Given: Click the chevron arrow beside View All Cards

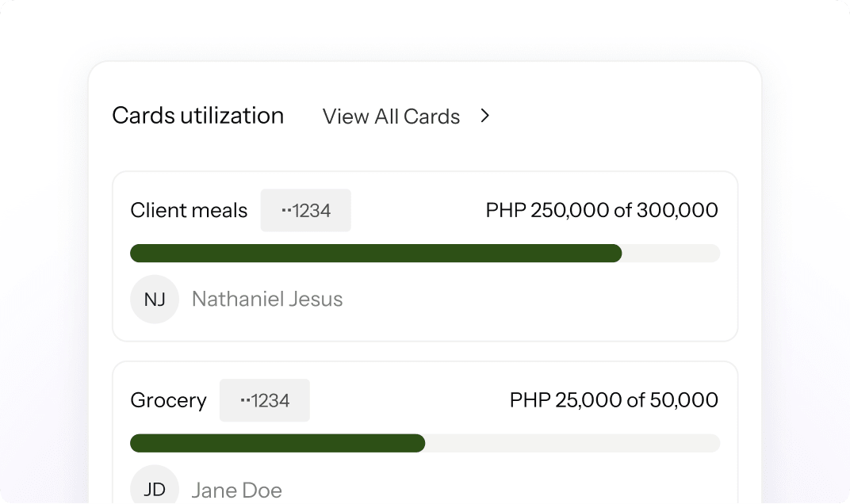Looking at the screenshot, I should tap(485, 116).
